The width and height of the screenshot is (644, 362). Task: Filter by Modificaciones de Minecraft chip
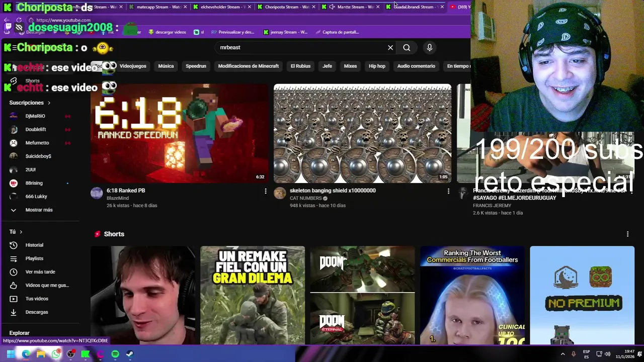point(249,66)
